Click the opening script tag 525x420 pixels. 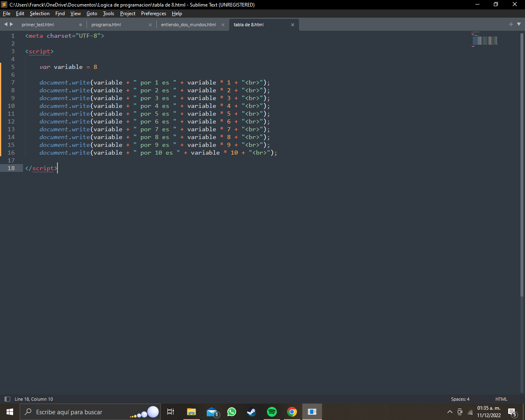pos(39,51)
